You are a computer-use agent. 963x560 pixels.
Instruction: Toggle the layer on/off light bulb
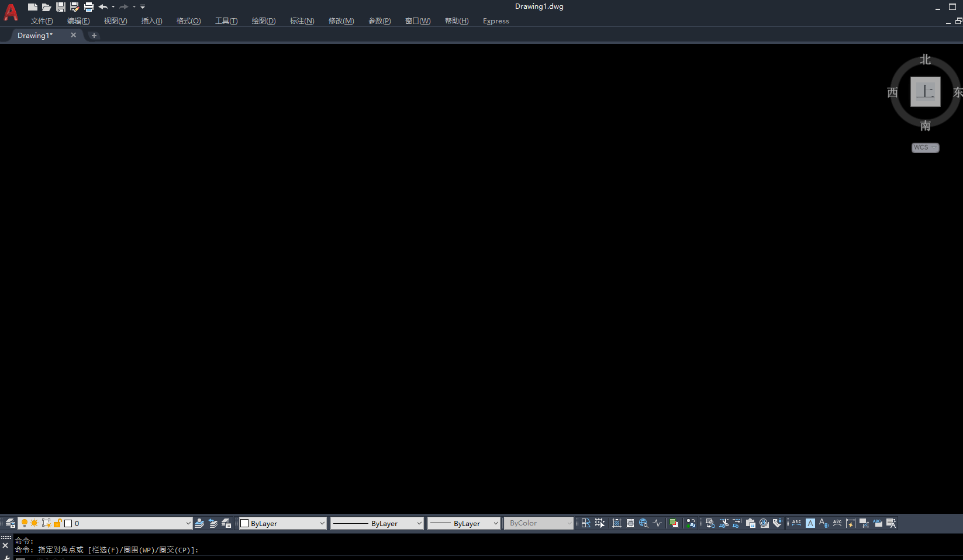(24, 523)
